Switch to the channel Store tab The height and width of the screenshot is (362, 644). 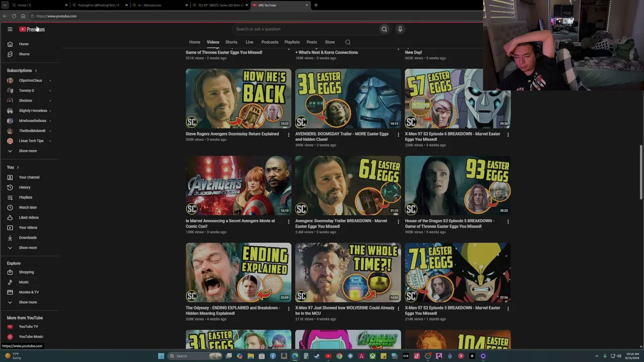pos(330,42)
